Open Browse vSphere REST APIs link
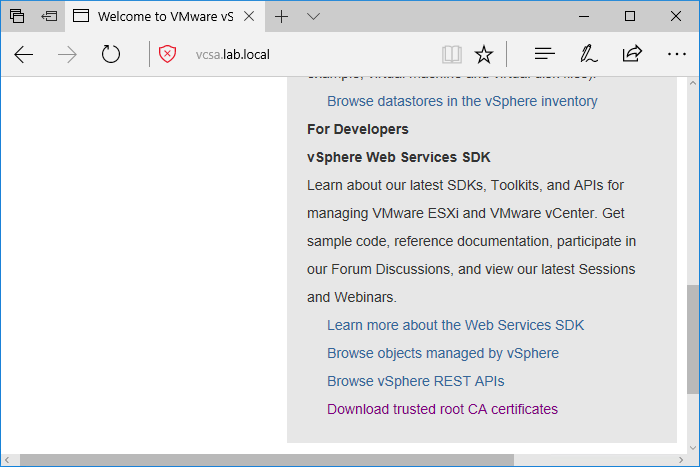The image size is (700, 467). point(416,381)
